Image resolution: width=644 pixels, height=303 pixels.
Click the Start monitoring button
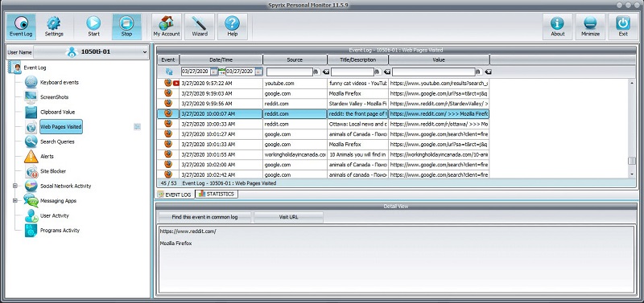click(x=93, y=27)
